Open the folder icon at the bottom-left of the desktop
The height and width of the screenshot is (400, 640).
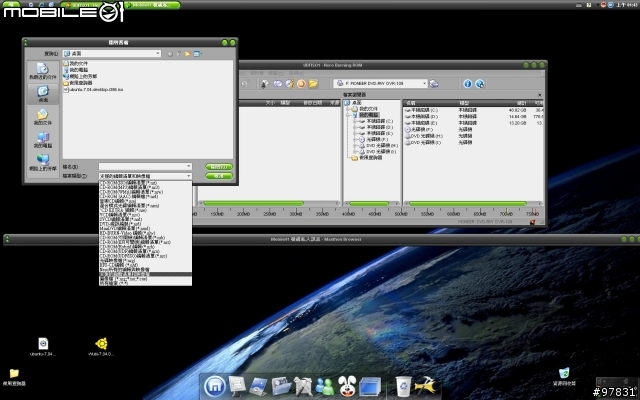click(x=14, y=376)
